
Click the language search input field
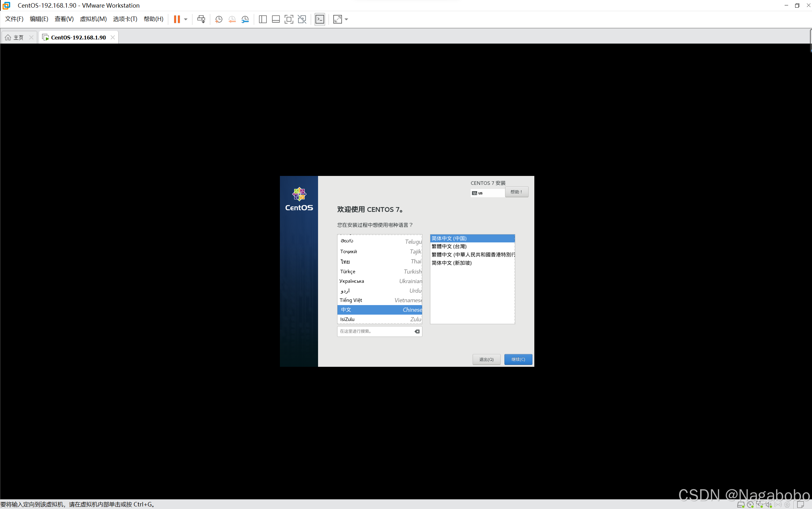(375, 331)
